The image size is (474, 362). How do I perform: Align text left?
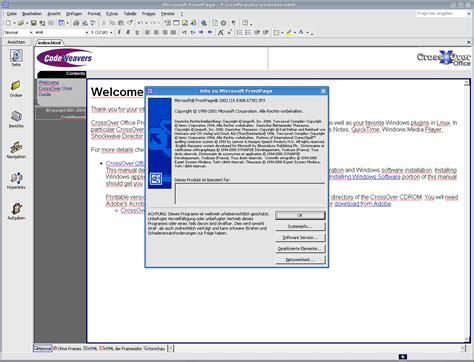[x=147, y=32]
